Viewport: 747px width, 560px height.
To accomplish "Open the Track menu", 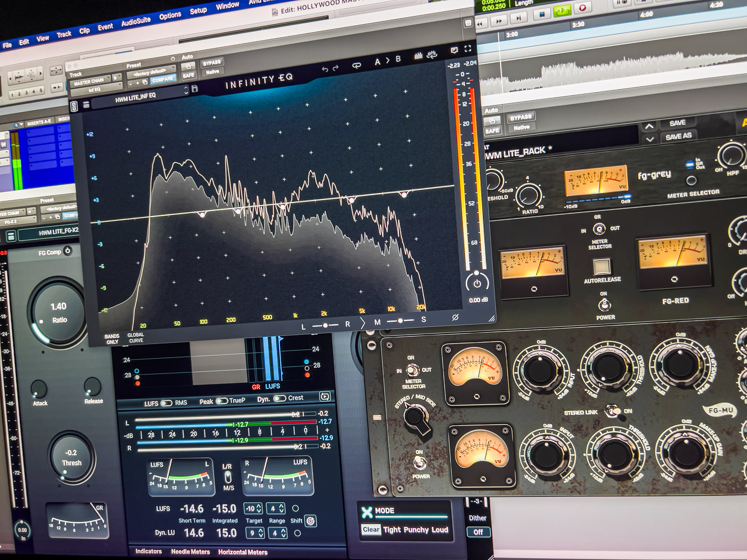I will pos(64,34).
